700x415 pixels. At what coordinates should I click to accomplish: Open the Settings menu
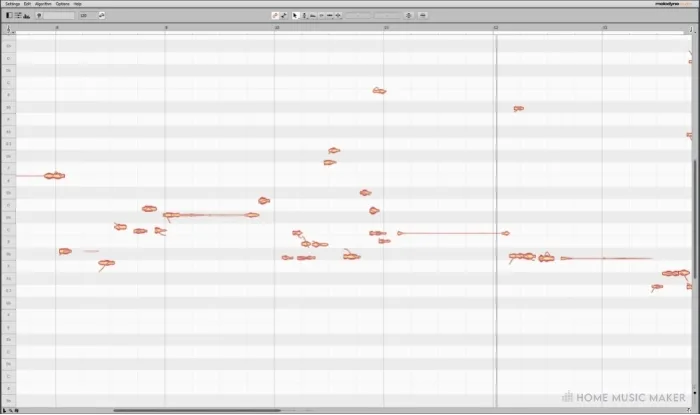12,4
